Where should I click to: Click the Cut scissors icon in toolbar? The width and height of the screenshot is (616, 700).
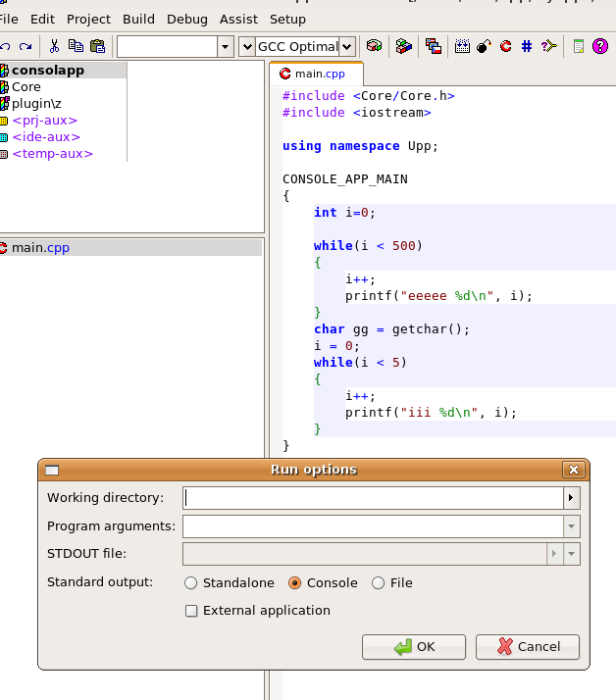coord(54,46)
